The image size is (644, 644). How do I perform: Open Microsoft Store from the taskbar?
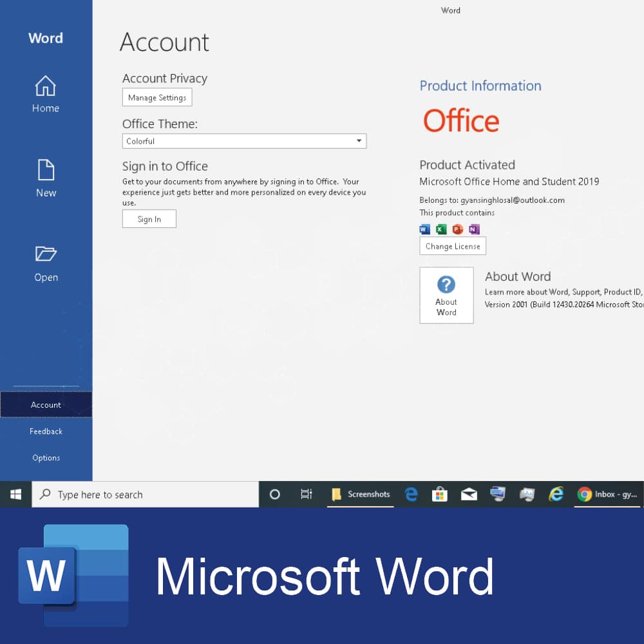pos(439,494)
